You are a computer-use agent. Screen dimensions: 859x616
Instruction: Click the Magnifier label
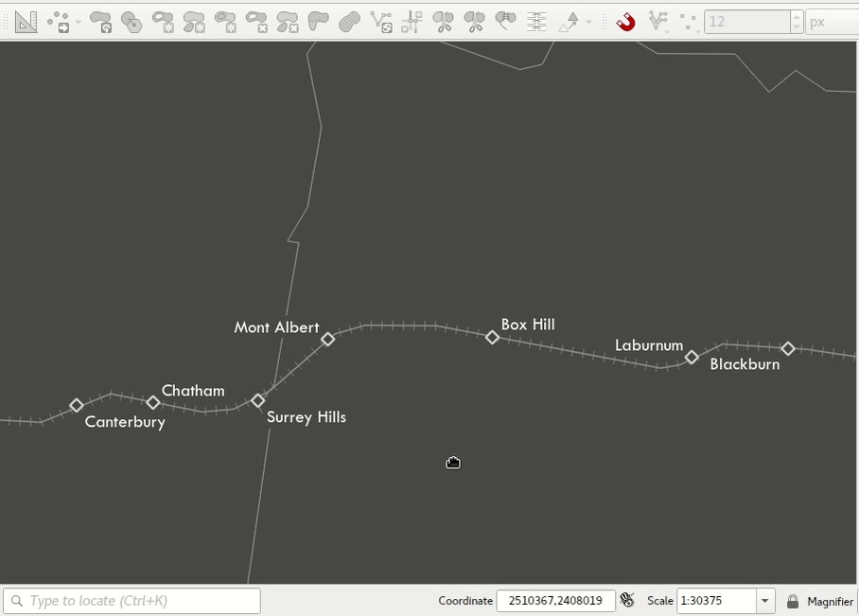(x=830, y=602)
